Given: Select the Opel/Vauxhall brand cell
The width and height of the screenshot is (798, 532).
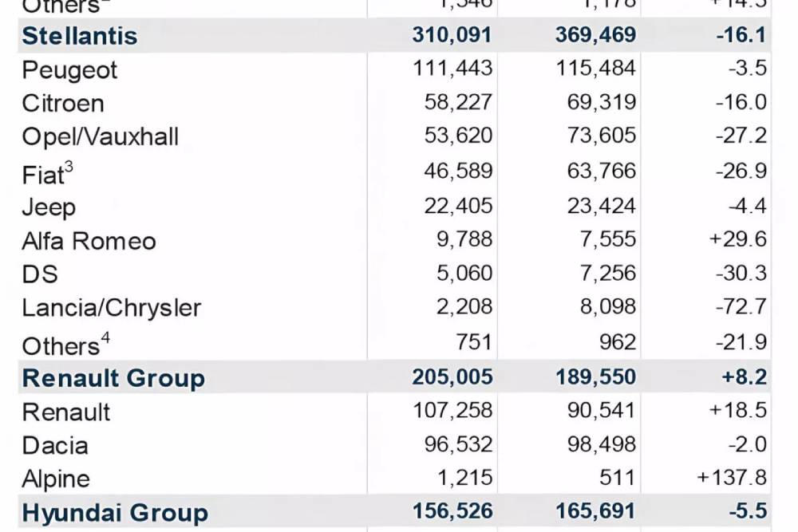Looking at the screenshot, I should click(x=101, y=137).
